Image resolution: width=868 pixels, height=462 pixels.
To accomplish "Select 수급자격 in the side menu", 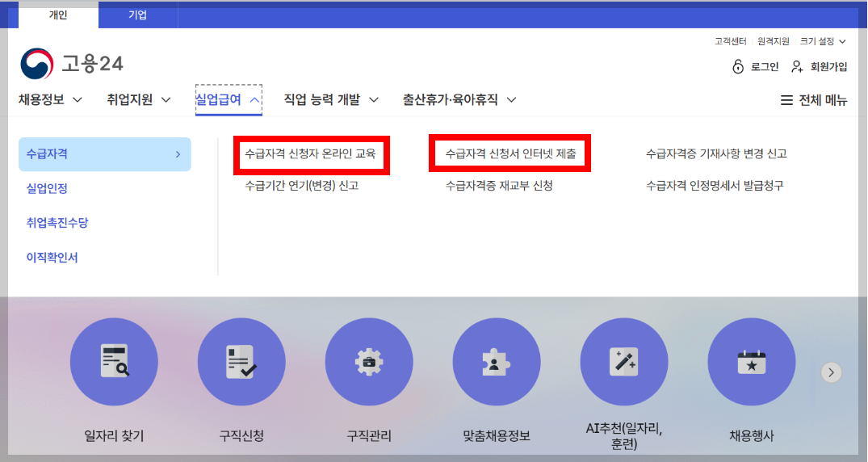I will click(x=105, y=154).
